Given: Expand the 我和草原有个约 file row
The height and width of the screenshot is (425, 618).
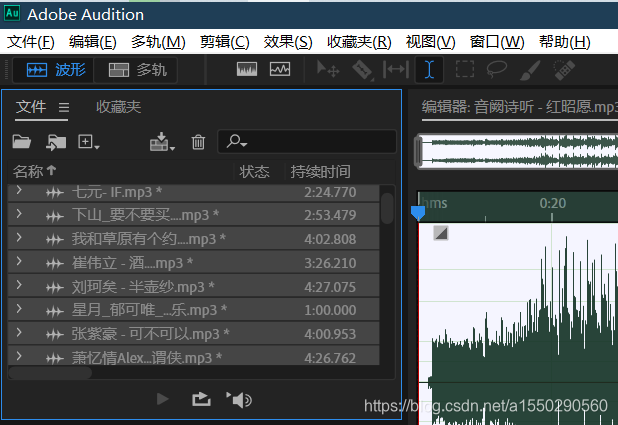Looking at the screenshot, I should pos(19,238).
